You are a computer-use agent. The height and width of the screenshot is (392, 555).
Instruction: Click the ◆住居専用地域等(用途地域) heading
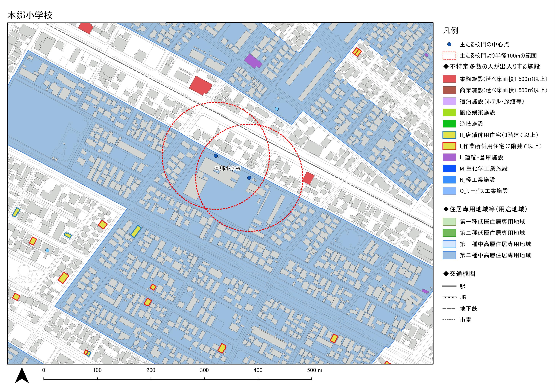click(x=485, y=209)
